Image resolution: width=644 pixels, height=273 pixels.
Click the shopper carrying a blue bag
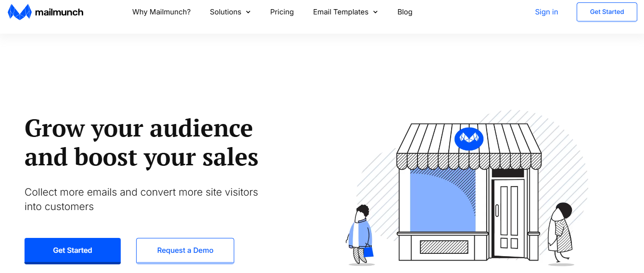[x=360, y=235]
